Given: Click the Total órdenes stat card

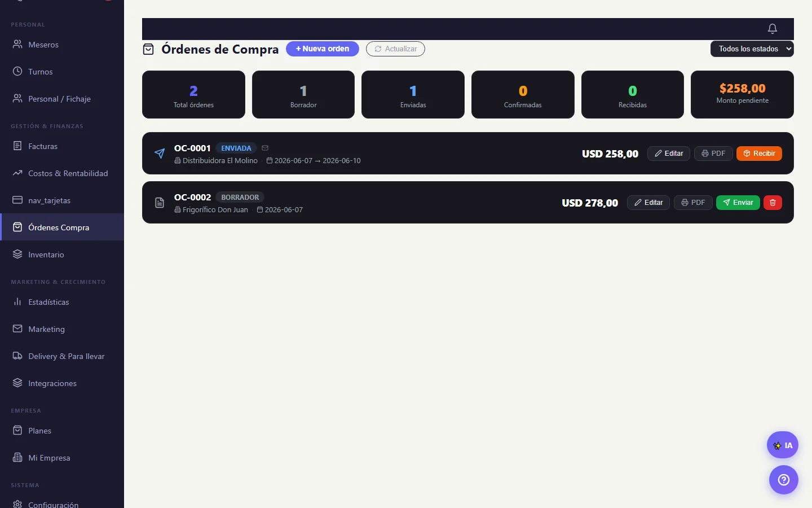Looking at the screenshot, I should [193, 94].
